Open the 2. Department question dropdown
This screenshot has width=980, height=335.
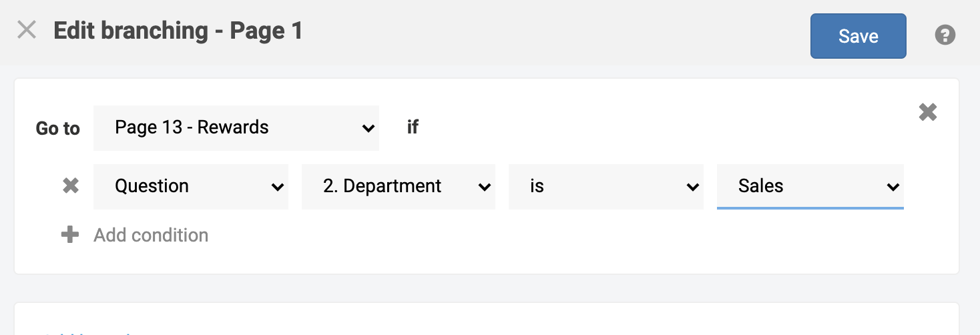399,187
